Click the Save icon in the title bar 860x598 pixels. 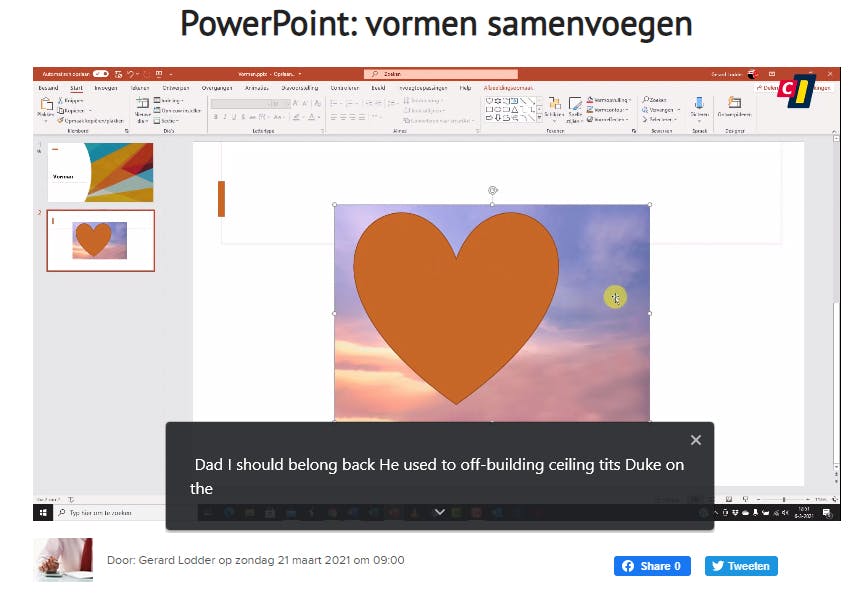click(x=118, y=74)
